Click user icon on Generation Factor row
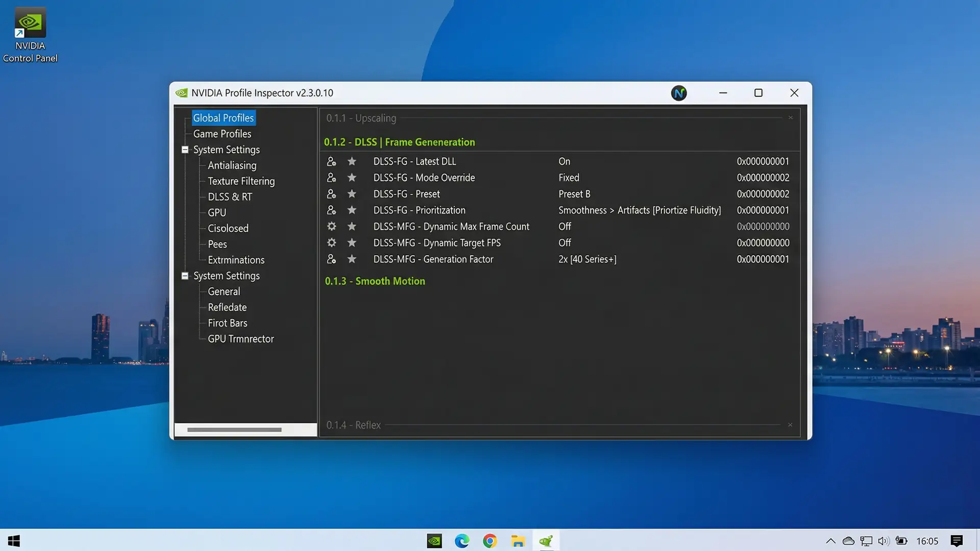This screenshot has width=980, height=551. [x=331, y=259]
